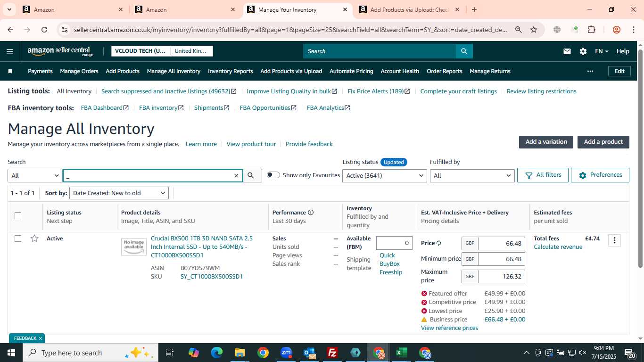Click the price refresh icon next to Price
Image resolution: width=644 pixels, height=362 pixels.
(x=438, y=243)
